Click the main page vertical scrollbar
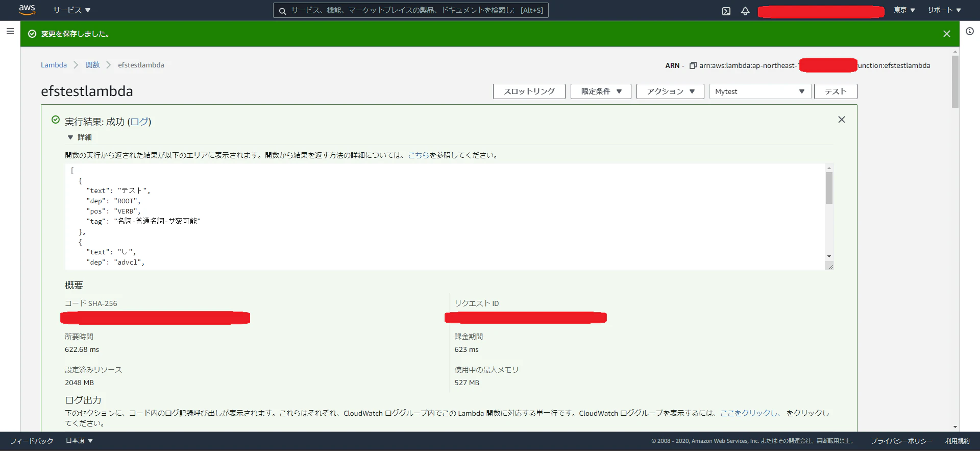Viewport: 980px width, 451px height. click(x=955, y=82)
